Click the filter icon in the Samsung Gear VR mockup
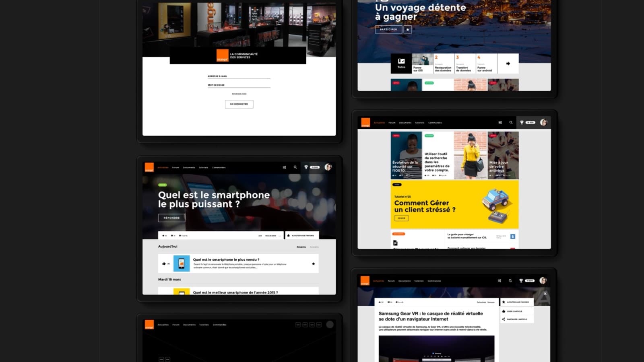This screenshot has height=362, width=644. point(499,281)
